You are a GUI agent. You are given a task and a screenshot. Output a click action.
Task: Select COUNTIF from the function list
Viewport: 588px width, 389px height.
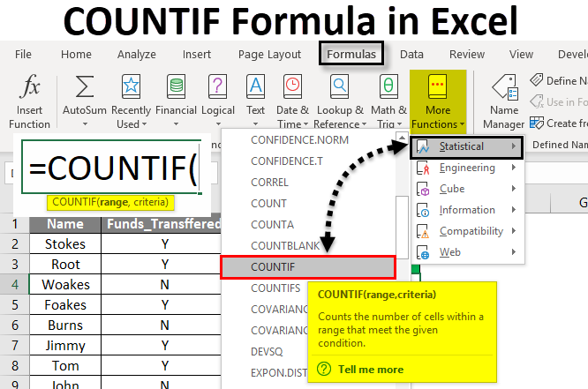click(308, 267)
